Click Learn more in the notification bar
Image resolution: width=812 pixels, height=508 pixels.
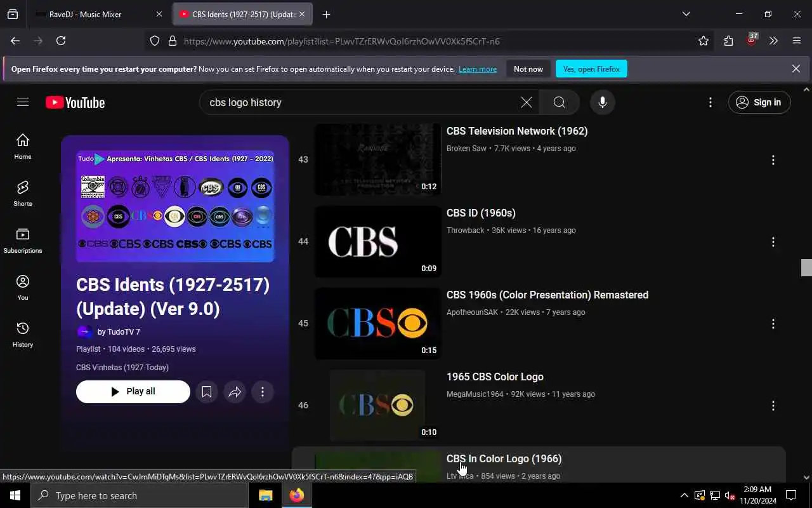pyautogui.click(x=478, y=69)
